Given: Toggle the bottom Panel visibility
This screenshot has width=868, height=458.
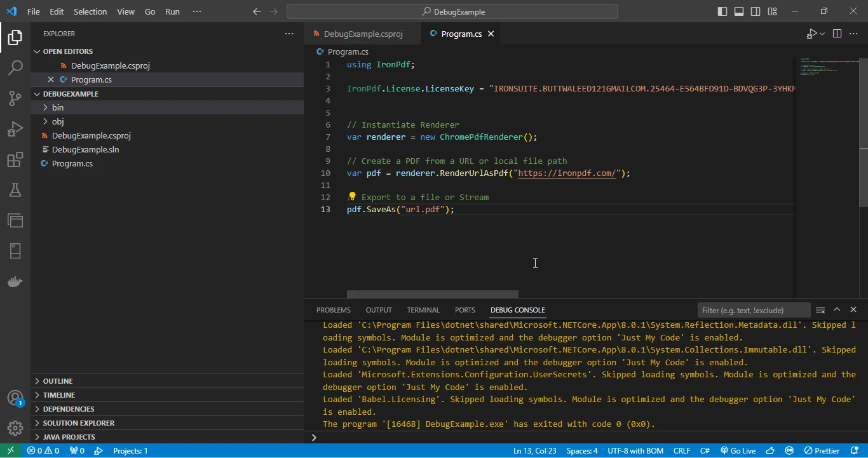Looking at the screenshot, I should [739, 11].
